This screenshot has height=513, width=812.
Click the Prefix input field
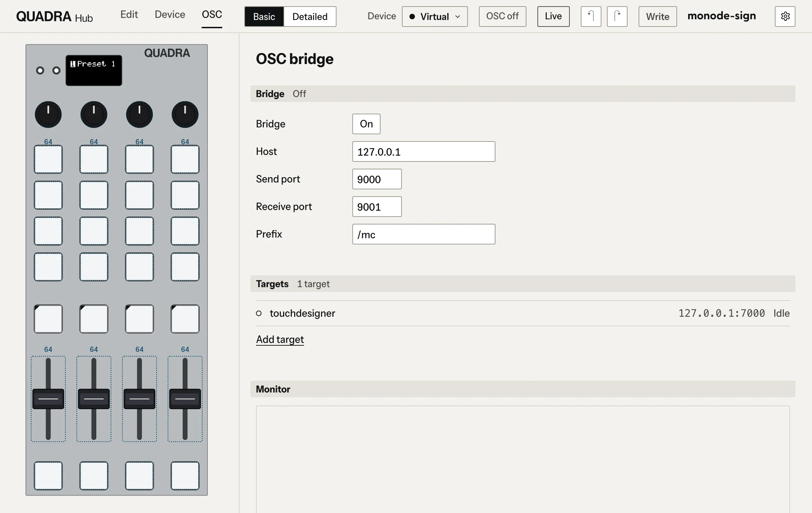point(424,234)
